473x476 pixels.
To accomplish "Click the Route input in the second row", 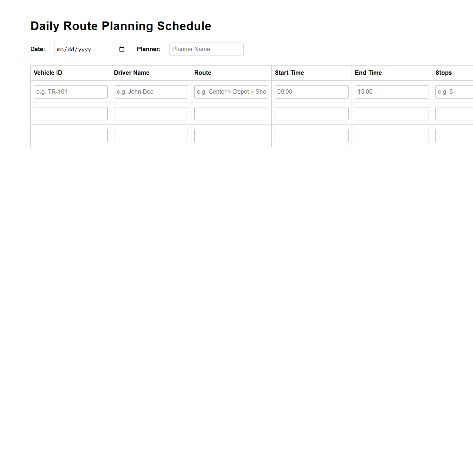I will click(x=231, y=113).
